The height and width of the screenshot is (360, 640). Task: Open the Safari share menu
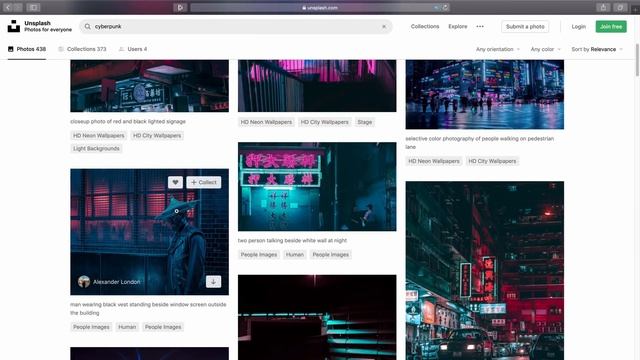(603, 7)
